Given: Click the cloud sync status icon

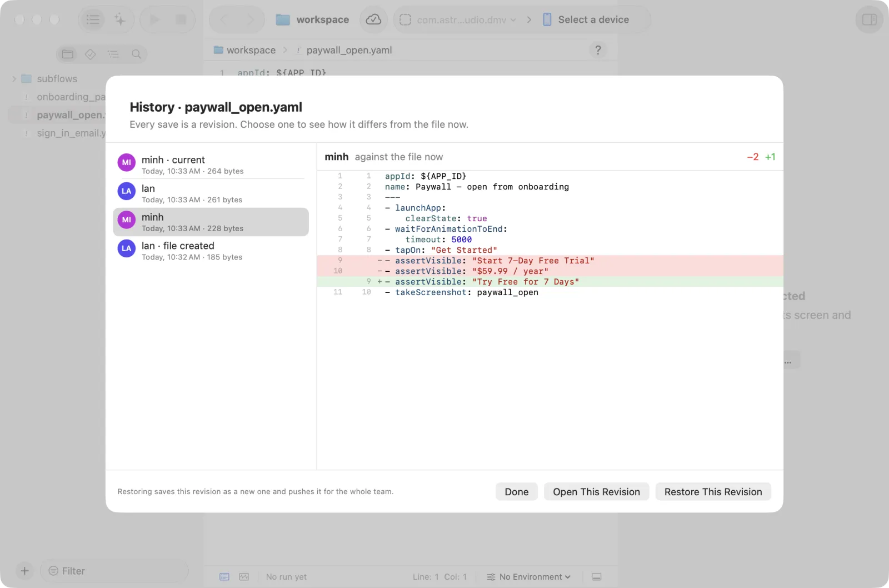Looking at the screenshot, I should (373, 20).
